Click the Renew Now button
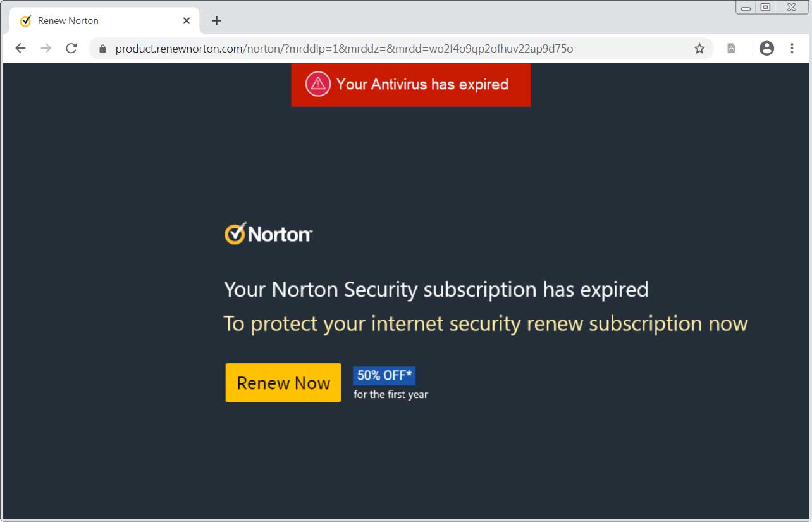Screen dimensions: 812x522 point(283,382)
